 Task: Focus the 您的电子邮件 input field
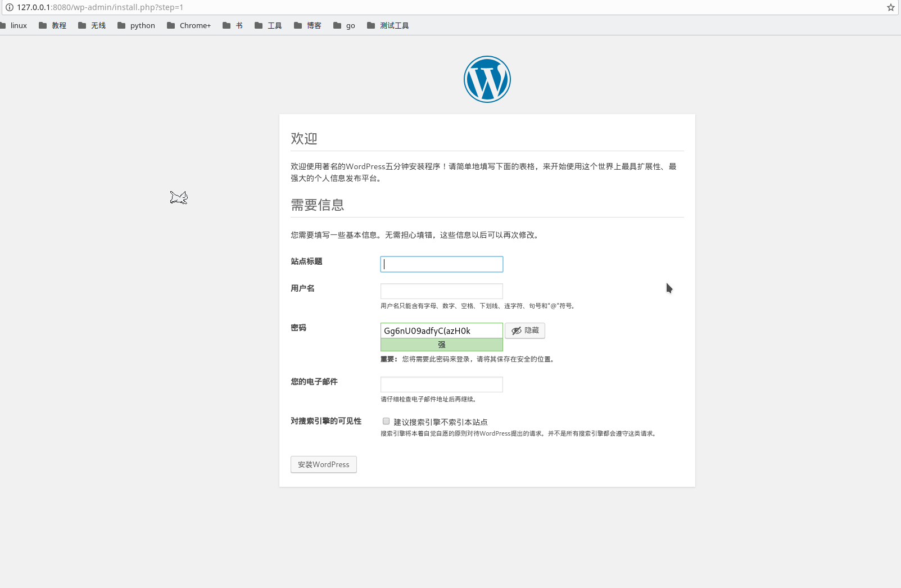click(x=442, y=385)
